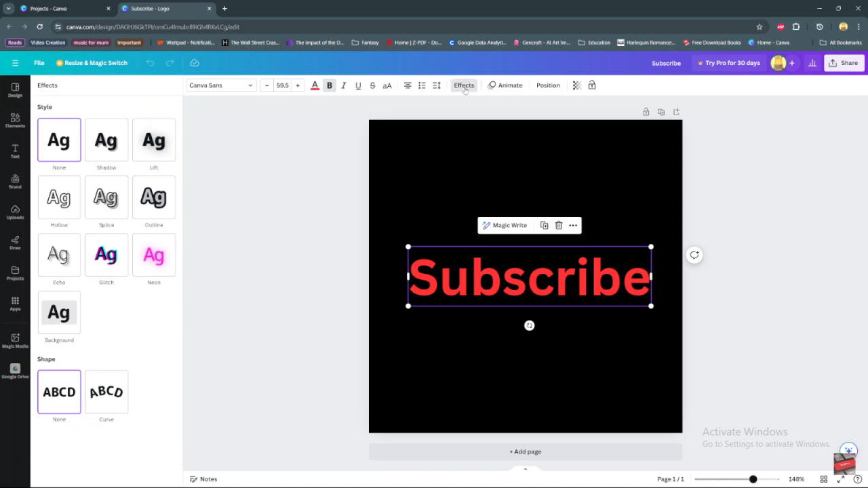Viewport: 868px width, 488px height.
Task: Apply the Curve text shape
Action: [106, 392]
